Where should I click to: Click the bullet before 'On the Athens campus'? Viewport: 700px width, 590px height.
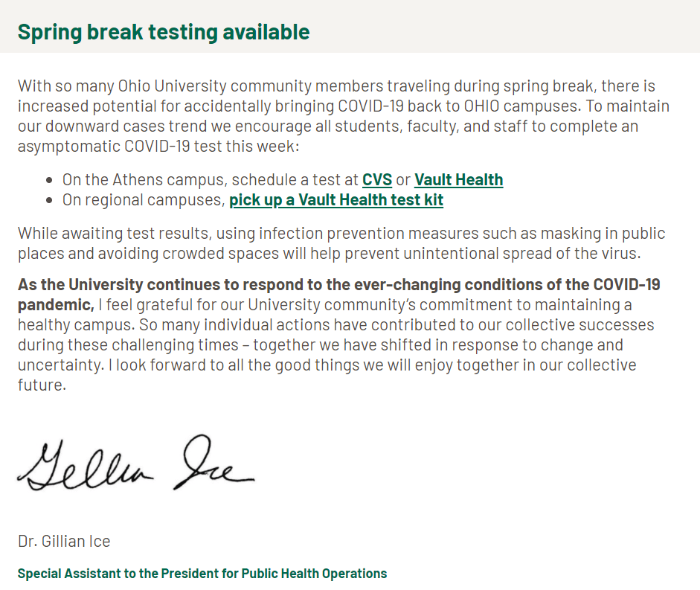(49, 180)
